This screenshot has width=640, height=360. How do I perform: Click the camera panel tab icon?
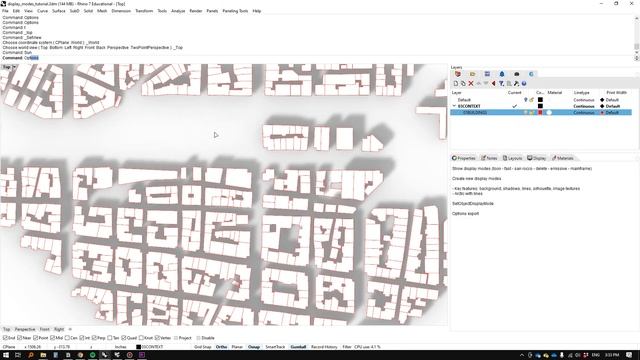pyautogui.click(x=517, y=74)
